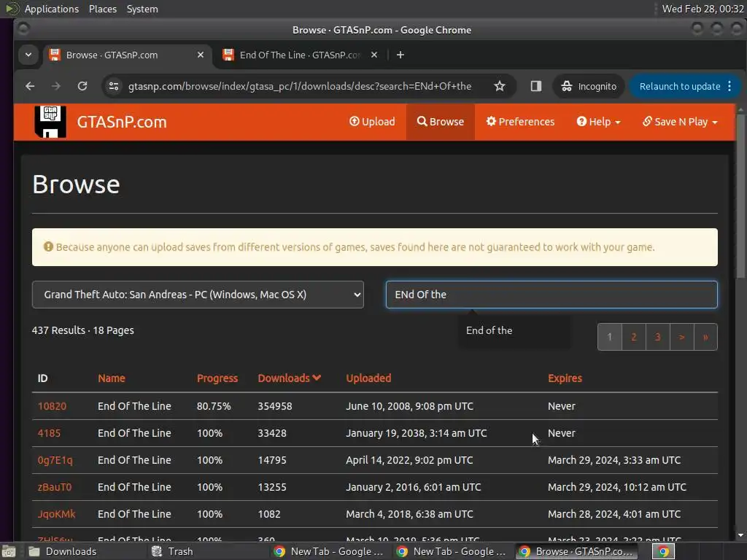The width and height of the screenshot is (747, 560).
Task: Close the 'End Of The Line' tab
Action: [x=374, y=55]
